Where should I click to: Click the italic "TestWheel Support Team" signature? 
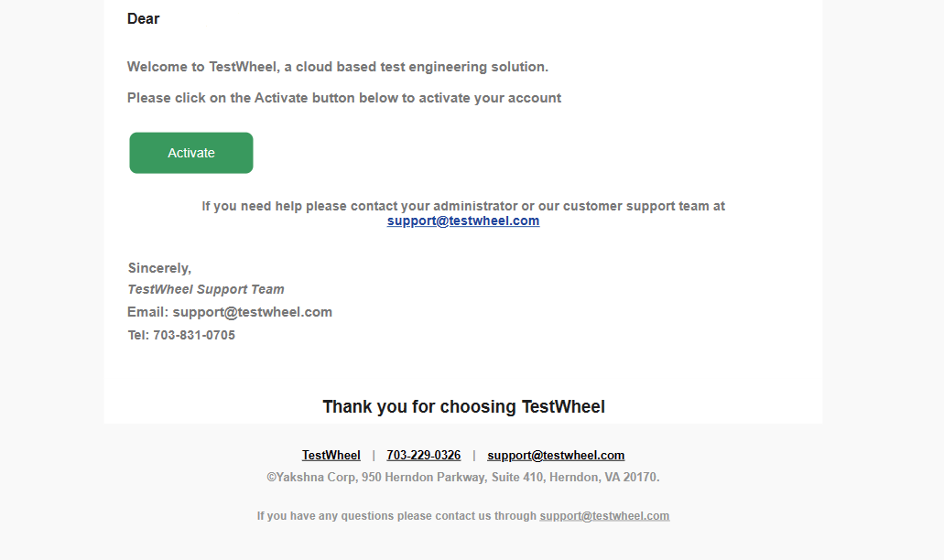(206, 289)
